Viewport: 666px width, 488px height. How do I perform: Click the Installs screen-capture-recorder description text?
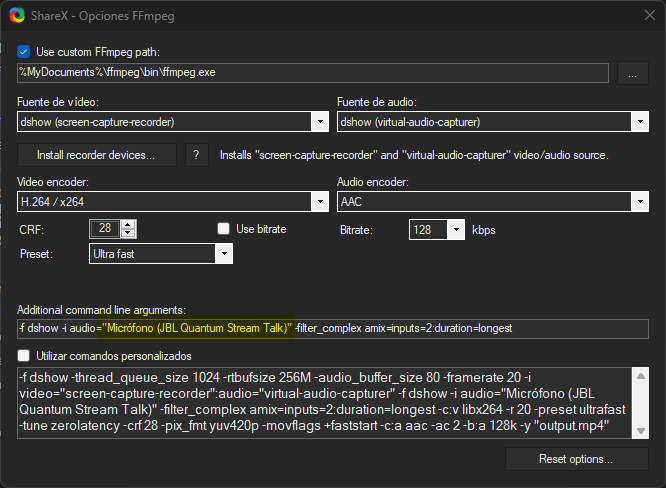point(414,155)
